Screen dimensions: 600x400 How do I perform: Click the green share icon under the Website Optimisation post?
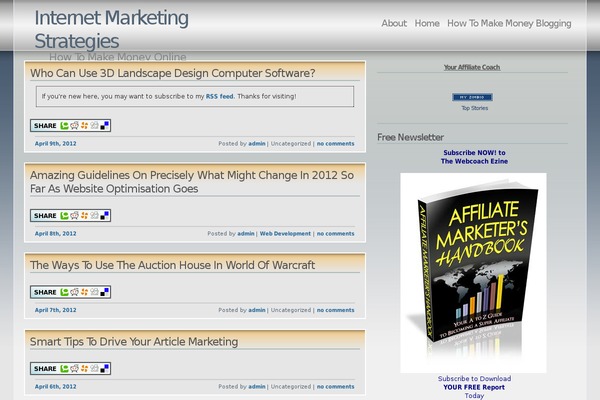(x=64, y=216)
